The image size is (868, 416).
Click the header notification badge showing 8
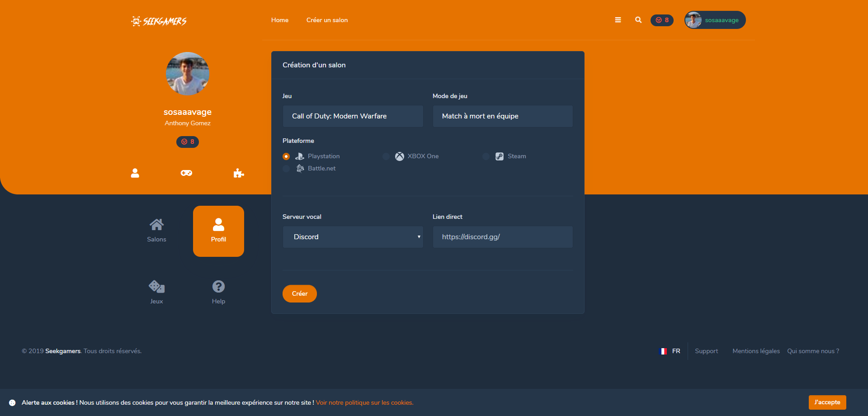click(662, 20)
